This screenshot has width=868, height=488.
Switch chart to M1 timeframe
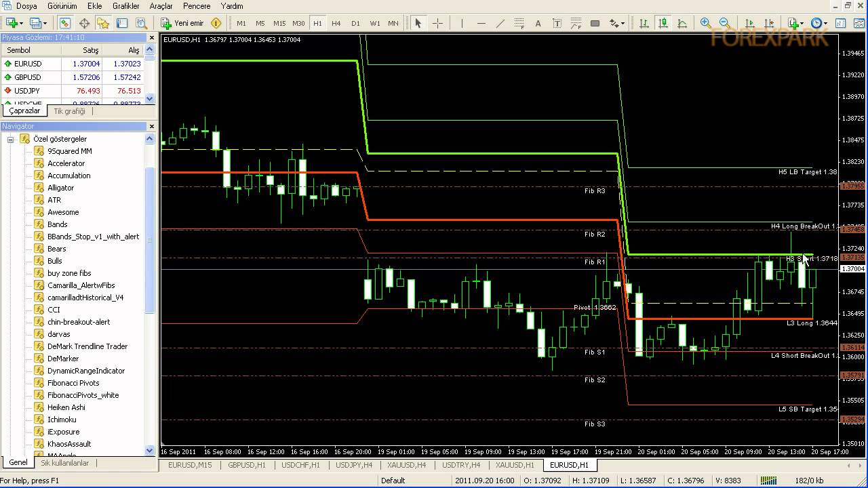pos(241,23)
